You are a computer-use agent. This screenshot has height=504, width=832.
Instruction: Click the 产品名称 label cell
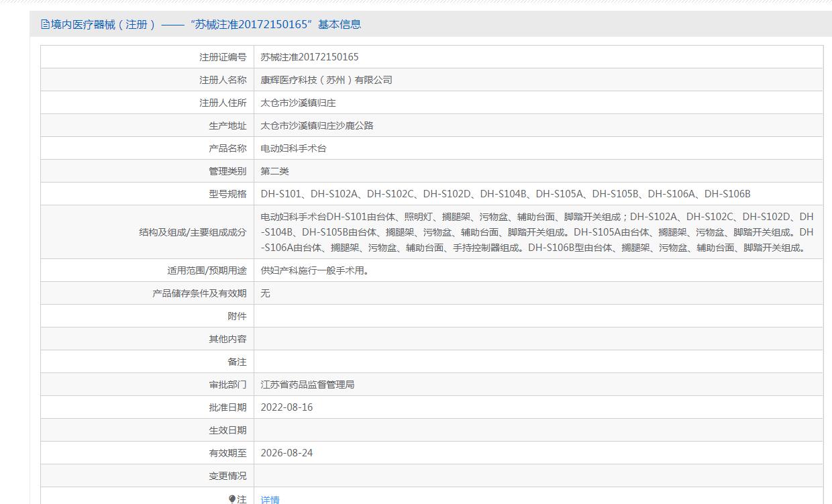148,148
